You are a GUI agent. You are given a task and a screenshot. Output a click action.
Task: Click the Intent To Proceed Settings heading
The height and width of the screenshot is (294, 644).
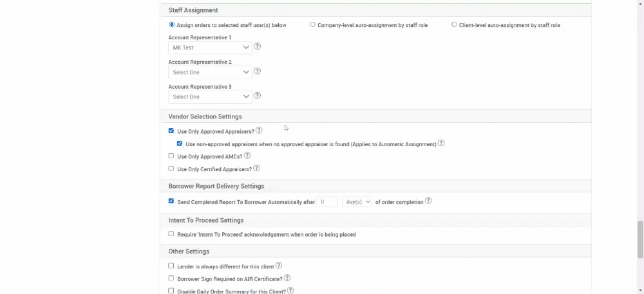pyautogui.click(x=206, y=220)
